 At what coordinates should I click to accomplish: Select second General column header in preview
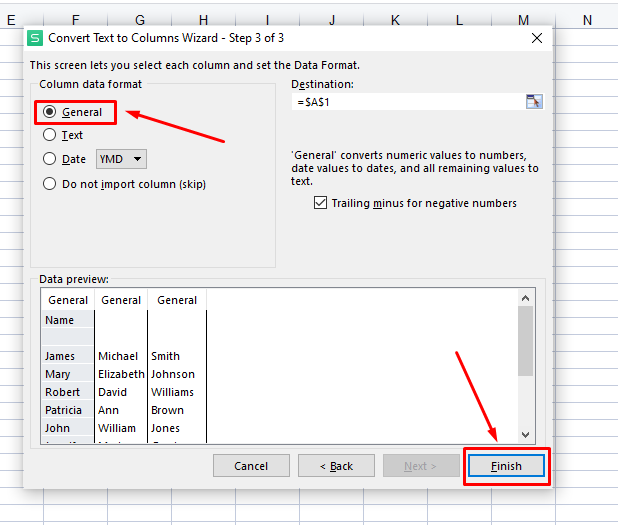pyautogui.click(x=121, y=300)
